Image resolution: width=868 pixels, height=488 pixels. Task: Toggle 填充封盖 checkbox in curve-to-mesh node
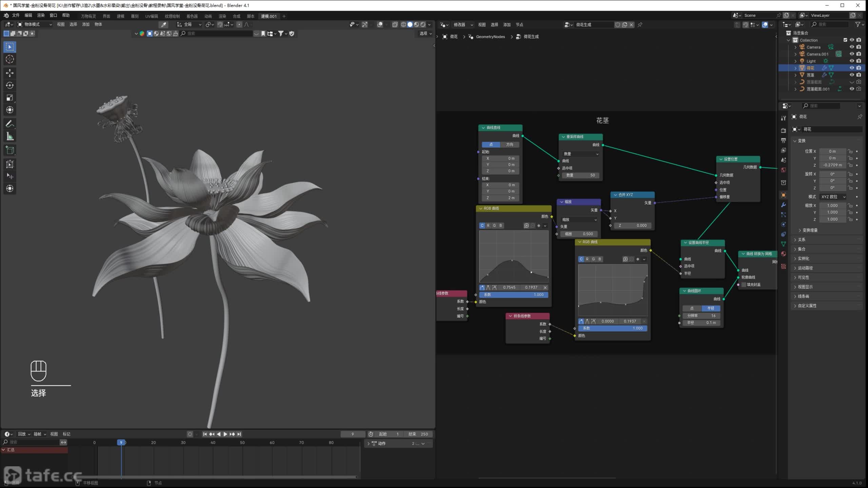pyautogui.click(x=744, y=285)
